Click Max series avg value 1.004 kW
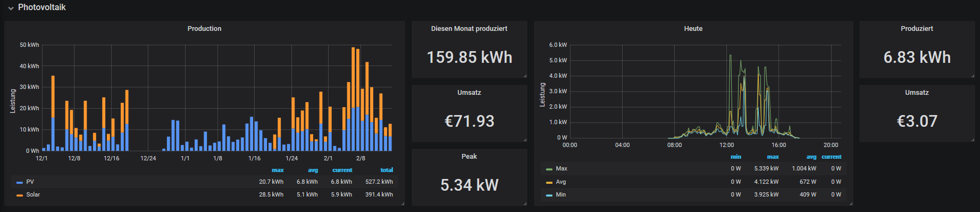 pyautogui.click(x=804, y=168)
